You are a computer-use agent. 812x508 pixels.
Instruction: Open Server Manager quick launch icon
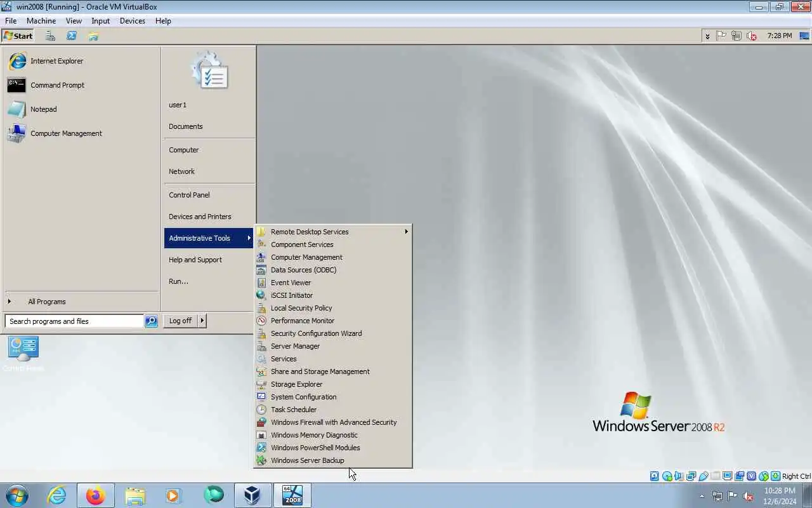click(x=50, y=36)
